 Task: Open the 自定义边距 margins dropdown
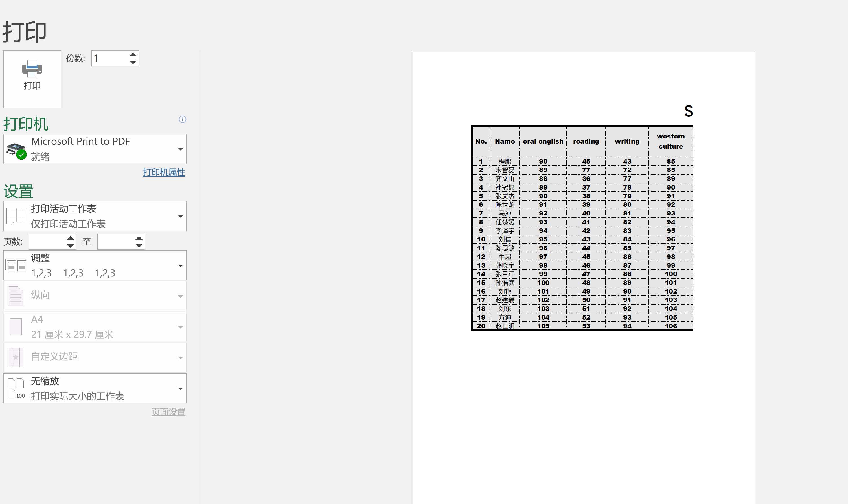(x=95, y=357)
